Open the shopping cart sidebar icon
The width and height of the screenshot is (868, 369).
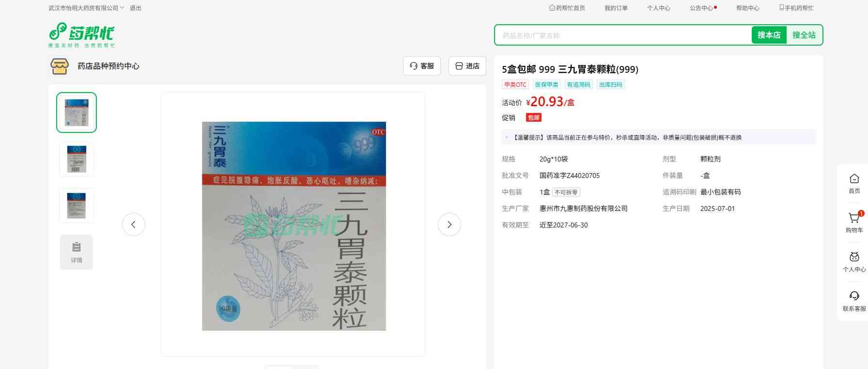(x=854, y=219)
